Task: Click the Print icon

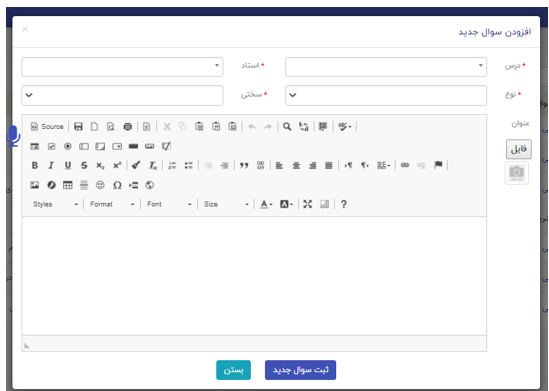Action: [127, 126]
